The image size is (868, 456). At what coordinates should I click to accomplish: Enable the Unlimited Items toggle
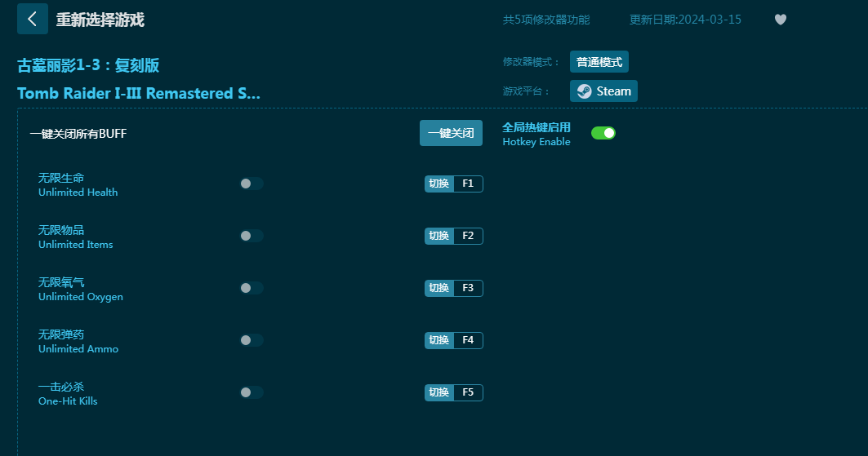pos(251,236)
